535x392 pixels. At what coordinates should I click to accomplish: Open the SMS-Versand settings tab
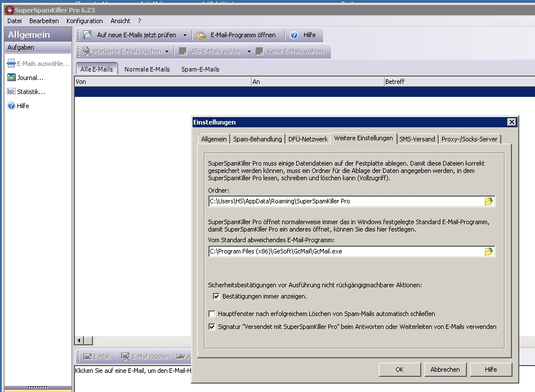tap(417, 139)
